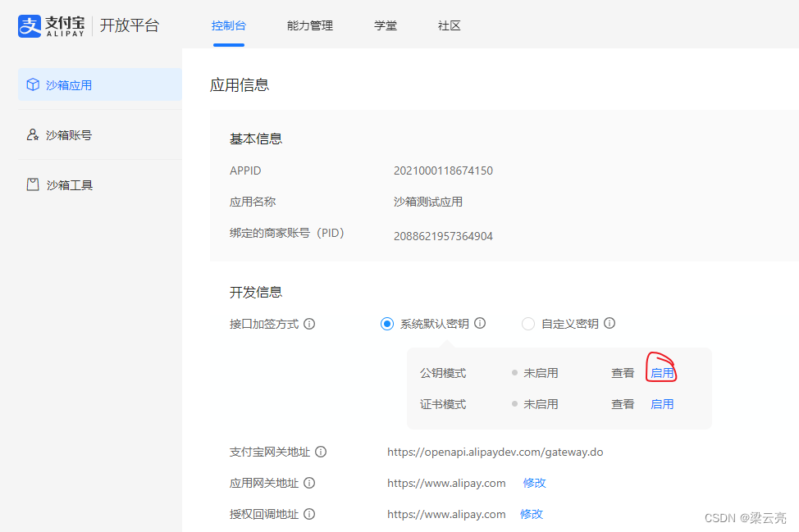Click info icon beside 自定义密钥

click(610, 323)
